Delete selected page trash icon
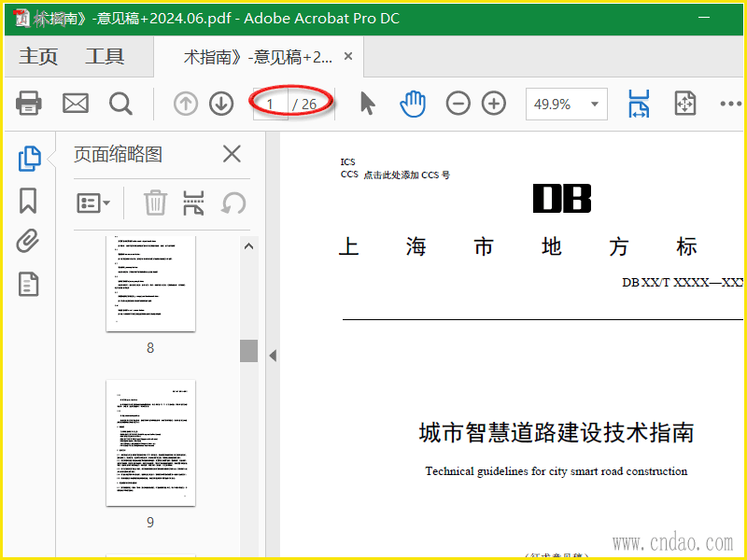The width and height of the screenshot is (747, 560). [155, 203]
